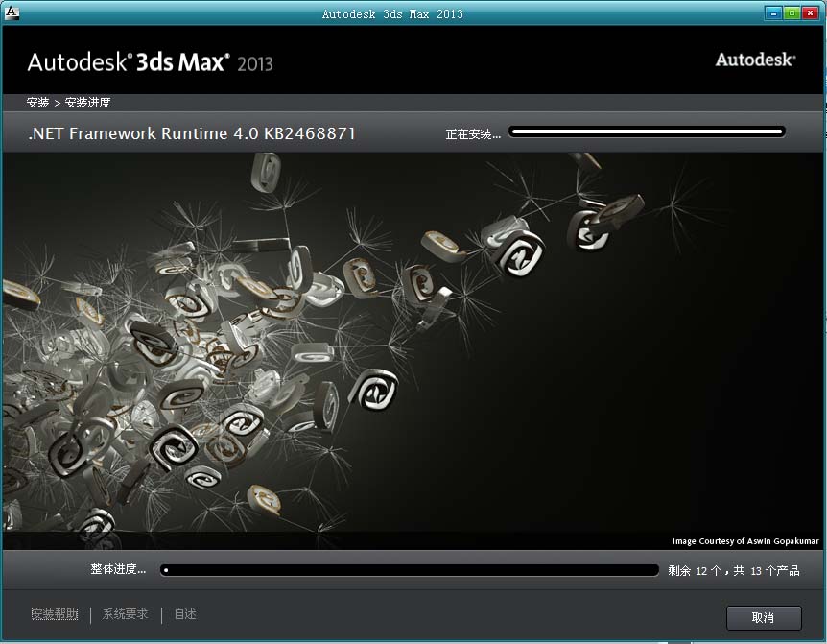Minimize the Autodesk 3ds Max 2013 window
Viewport: 827px width, 644px height.
click(773, 13)
